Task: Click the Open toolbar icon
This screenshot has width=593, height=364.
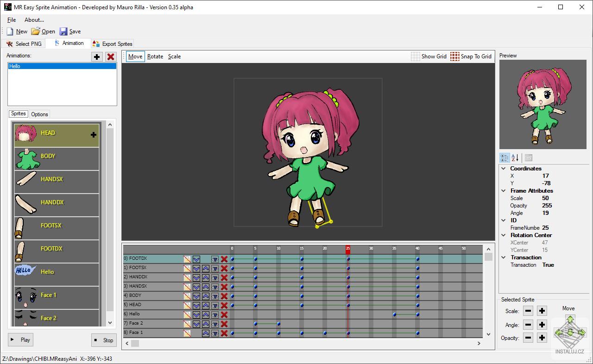Action: [36, 31]
